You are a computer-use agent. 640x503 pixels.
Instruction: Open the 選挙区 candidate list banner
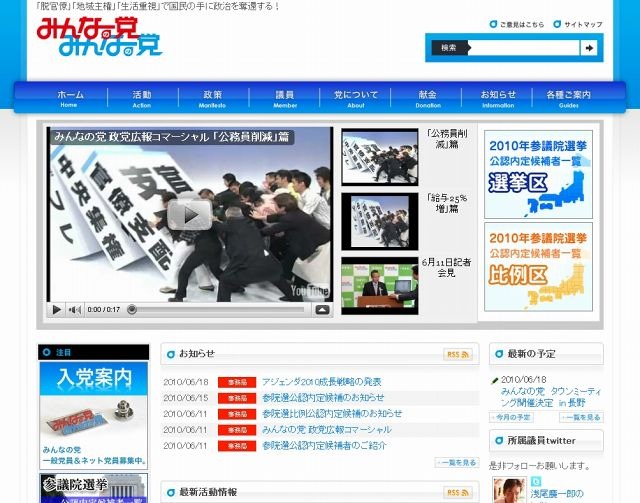538,174
